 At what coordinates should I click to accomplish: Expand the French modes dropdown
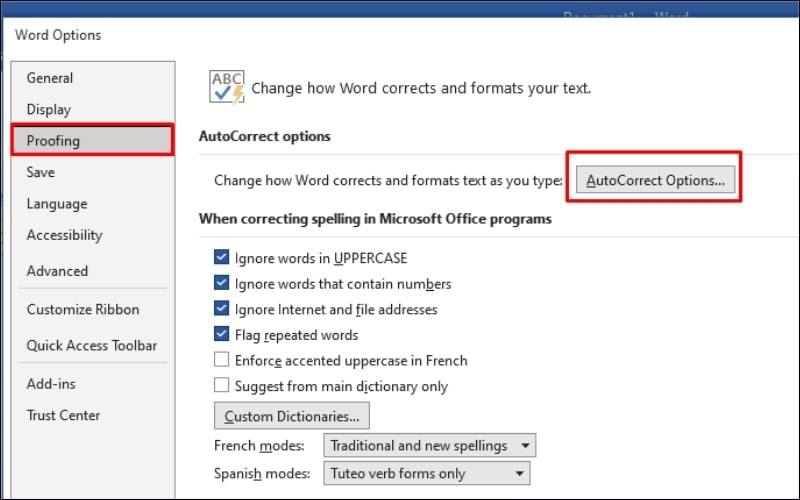tap(430, 445)
